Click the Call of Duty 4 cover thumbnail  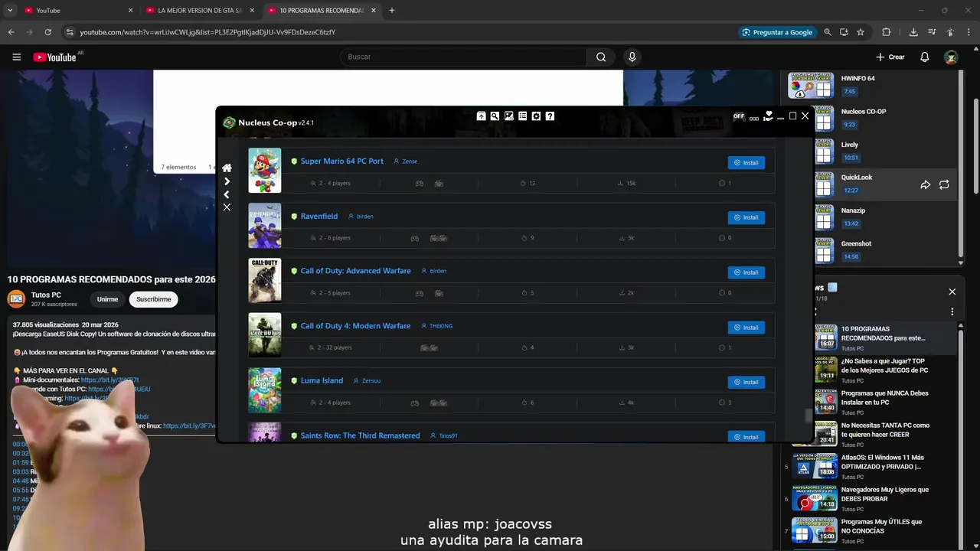[265, 335]
